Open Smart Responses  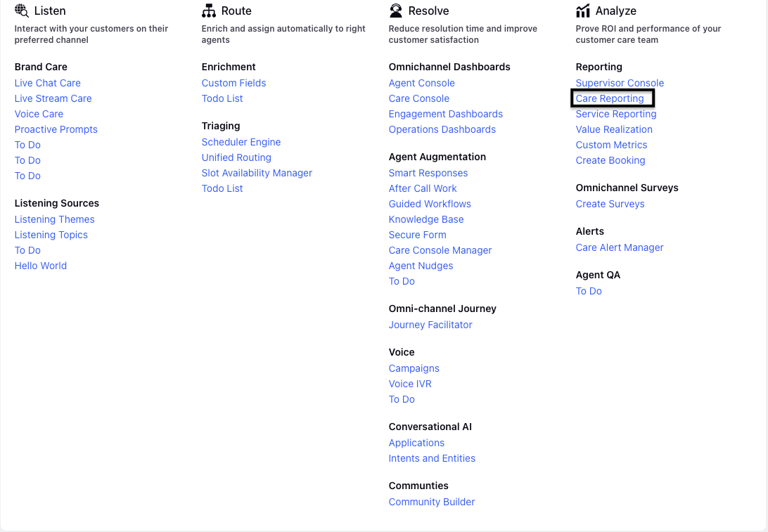point(428,174)
